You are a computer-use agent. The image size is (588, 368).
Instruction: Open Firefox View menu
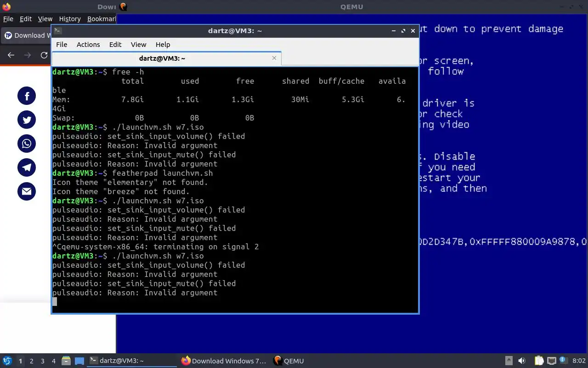point(45,19)
